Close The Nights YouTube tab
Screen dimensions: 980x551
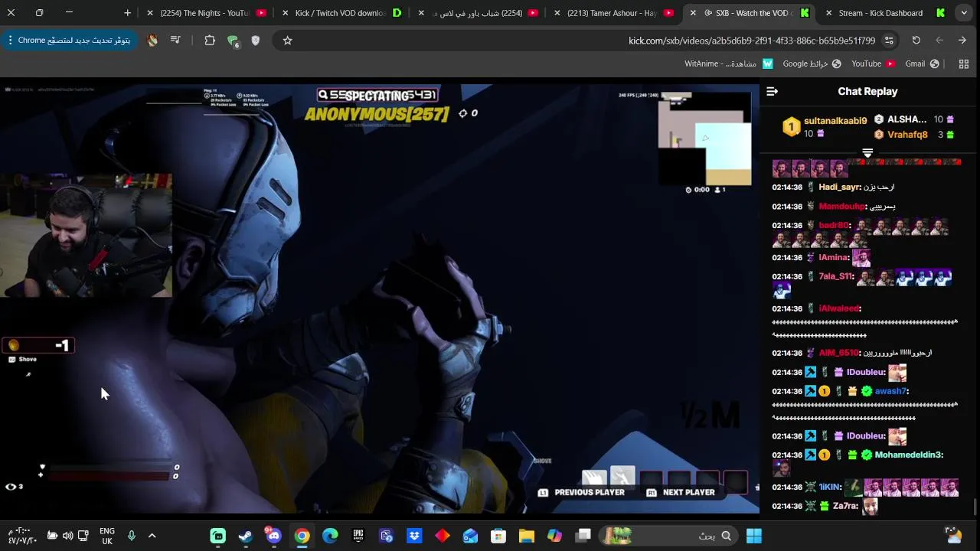(x=150, y=13)
